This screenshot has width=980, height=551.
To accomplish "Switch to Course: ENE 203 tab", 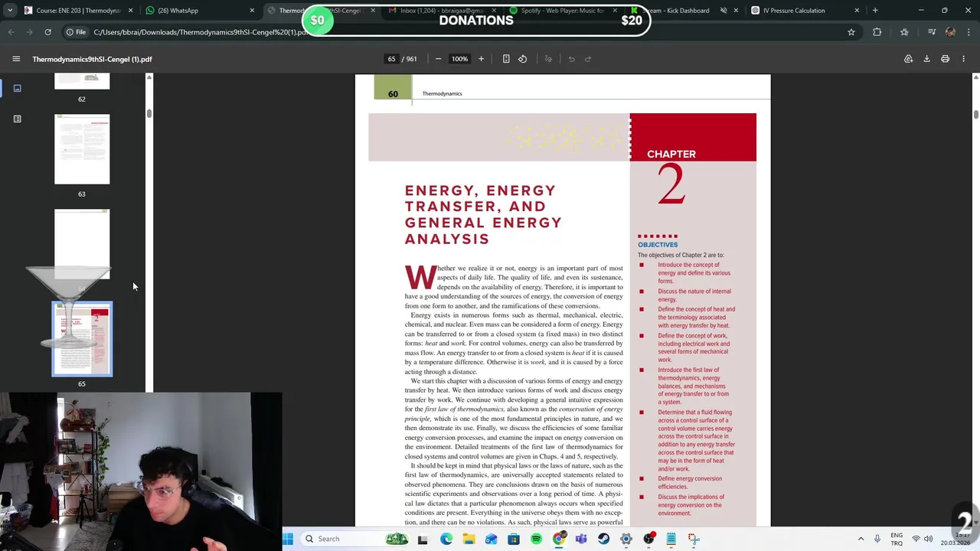I will [77, 11].
